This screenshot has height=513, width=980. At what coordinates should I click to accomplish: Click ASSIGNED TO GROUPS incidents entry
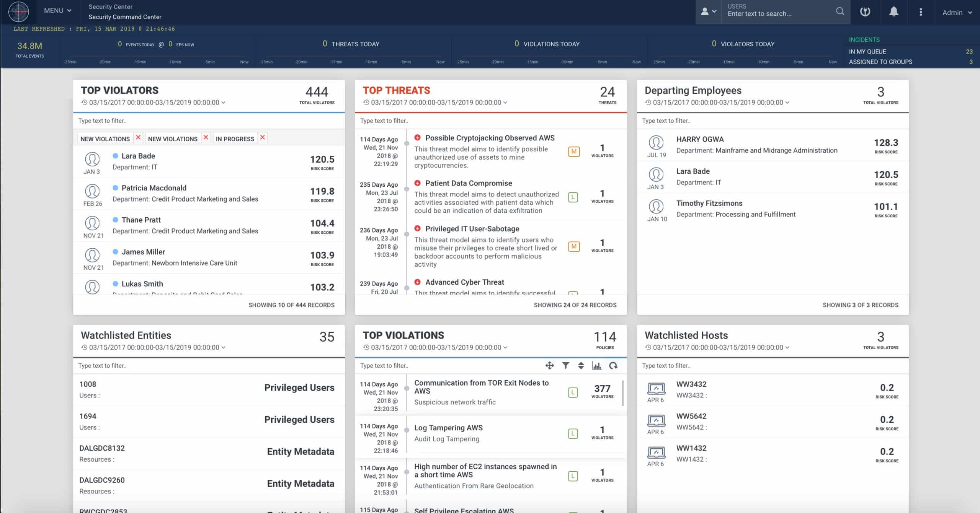pyautogui.click(x=911, y=62)
